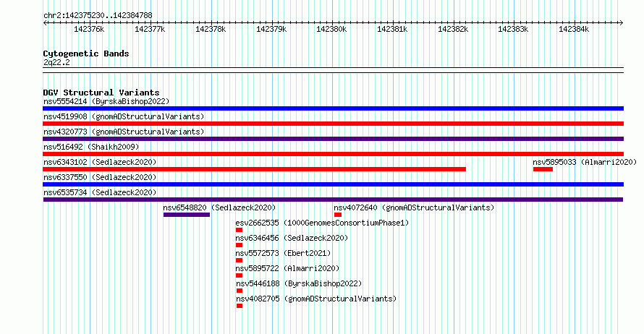Select the red nsv516492 variant bar
Image resolution: width=644 pixels, height=334 pixels.
333,154
